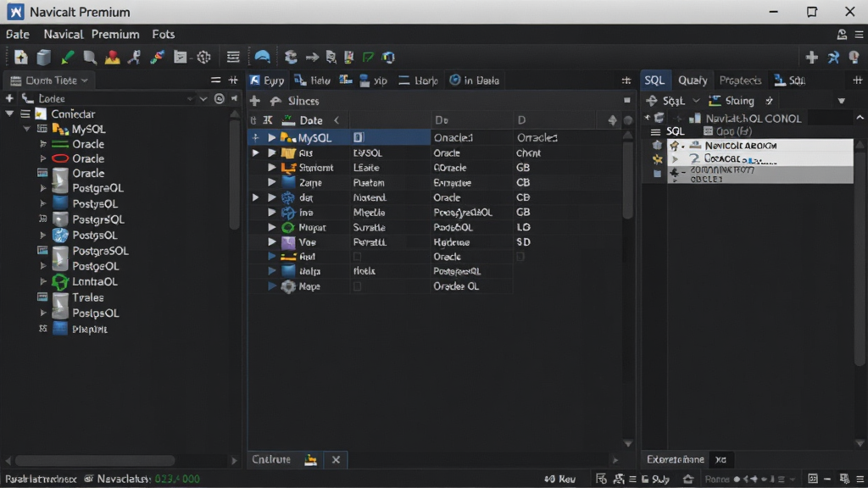Click the user account icon on the menu bar

point(842,34)
